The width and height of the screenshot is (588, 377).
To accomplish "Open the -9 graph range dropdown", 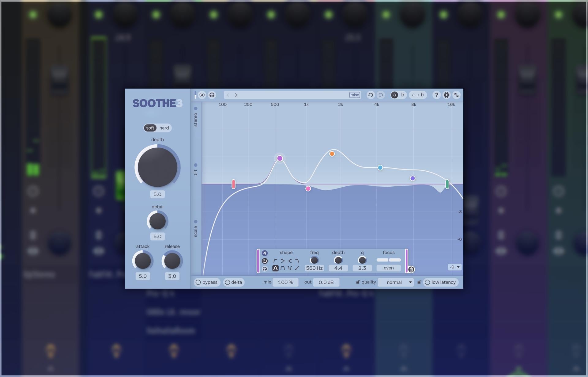I will pos(454,267).
